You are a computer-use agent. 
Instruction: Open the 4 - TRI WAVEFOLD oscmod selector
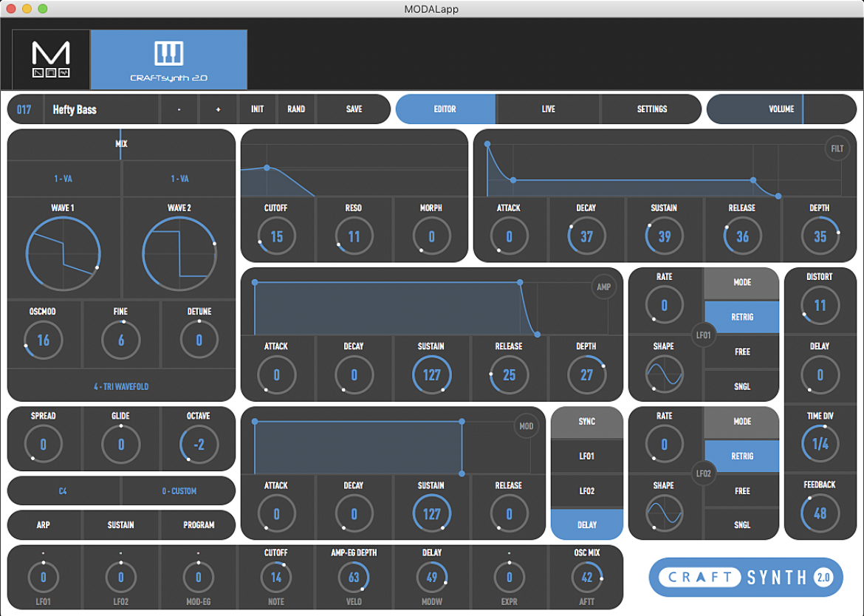(120, 386)
